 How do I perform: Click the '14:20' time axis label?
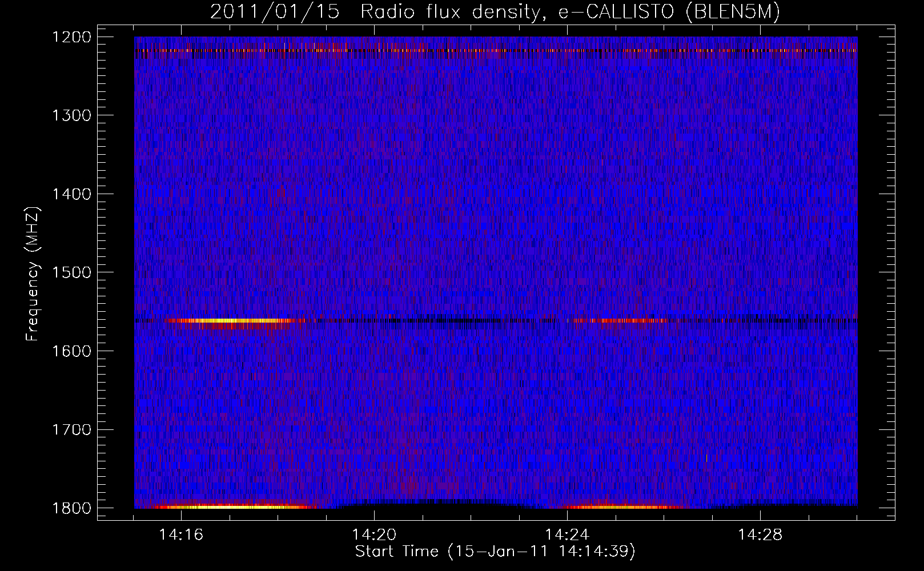[x=374, y=535]
